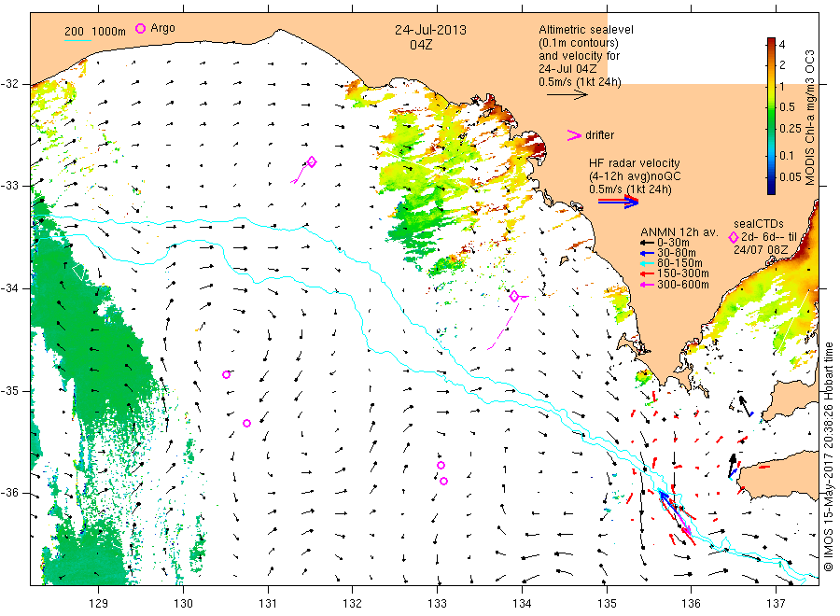Image resolution: width=840 pixels, height=616 pixels.
Task: Click the longitude axis label 133
Action: (437, 603)
